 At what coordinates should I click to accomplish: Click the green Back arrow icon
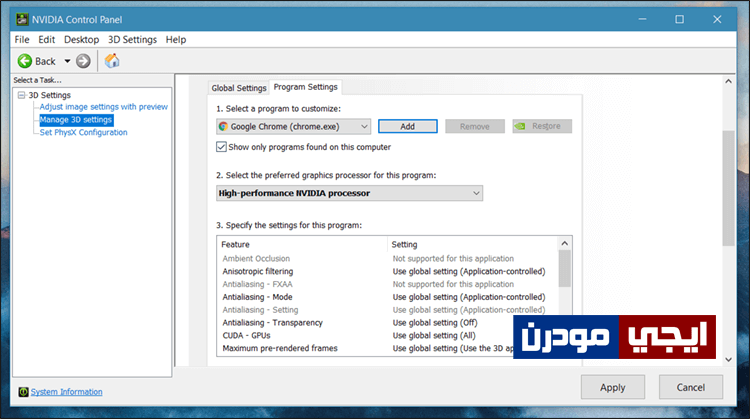pos(25,61)
